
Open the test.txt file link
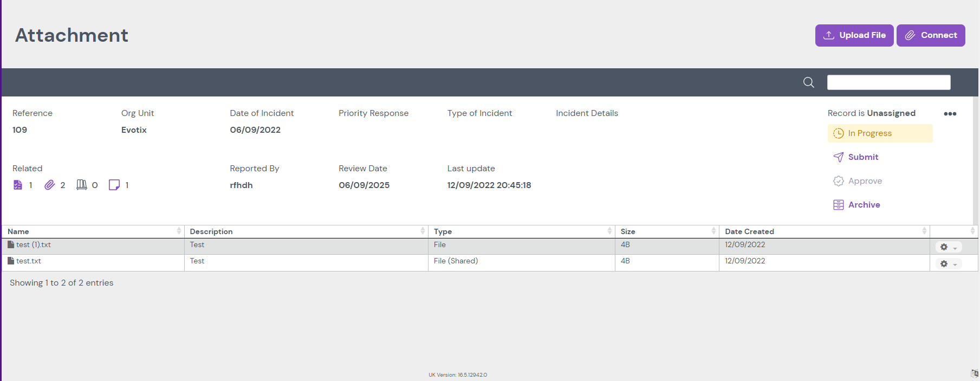[29, 261]
